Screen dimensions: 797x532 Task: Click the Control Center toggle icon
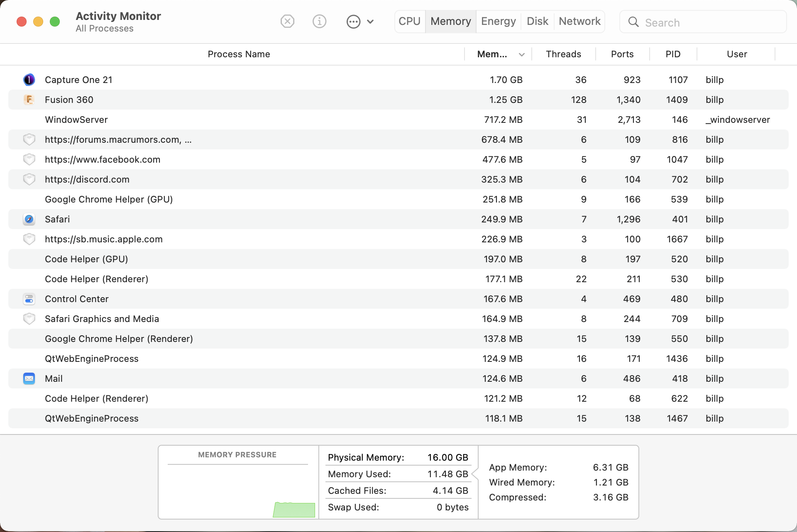[29, 299]
